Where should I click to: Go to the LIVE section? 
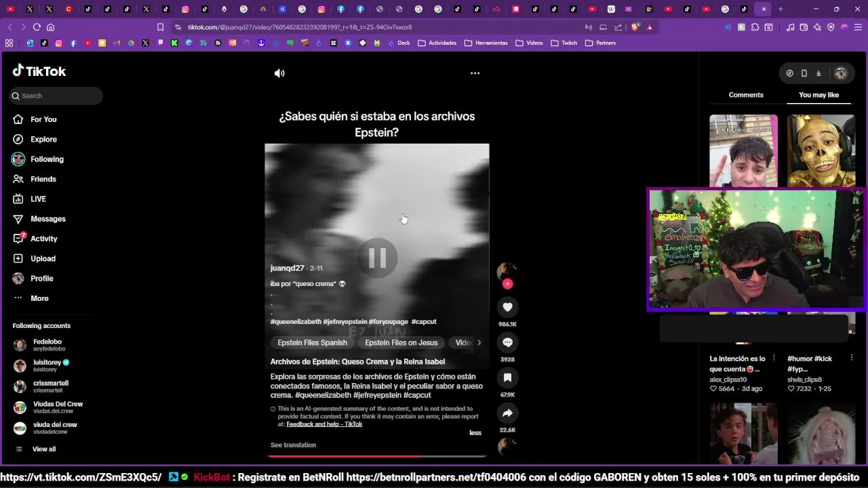pyautogui.click(x=38, y=199)
